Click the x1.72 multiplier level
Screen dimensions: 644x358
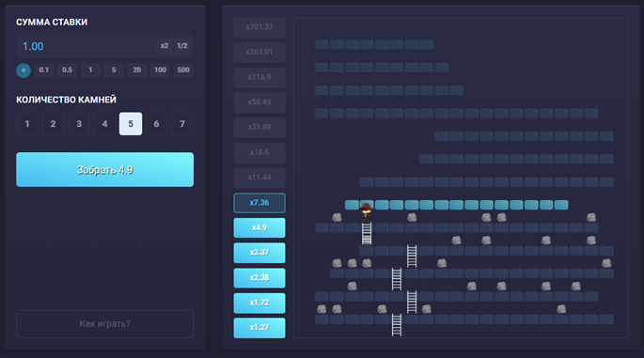(x=259, y=303)
